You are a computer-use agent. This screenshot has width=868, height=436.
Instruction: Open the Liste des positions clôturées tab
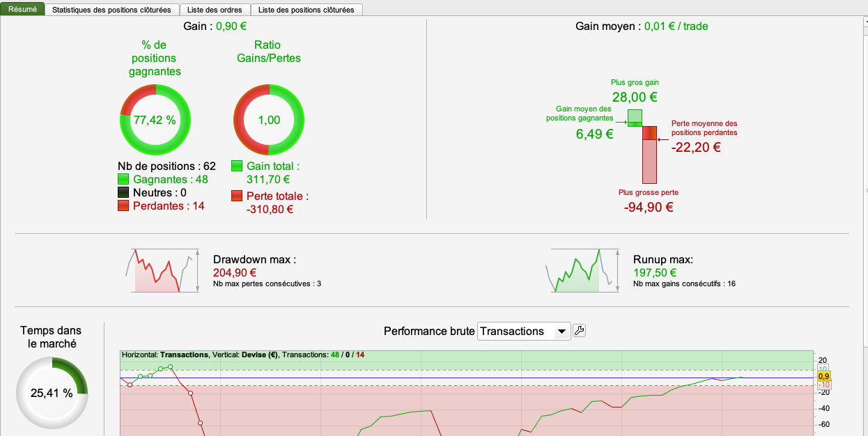pos(306,10)
